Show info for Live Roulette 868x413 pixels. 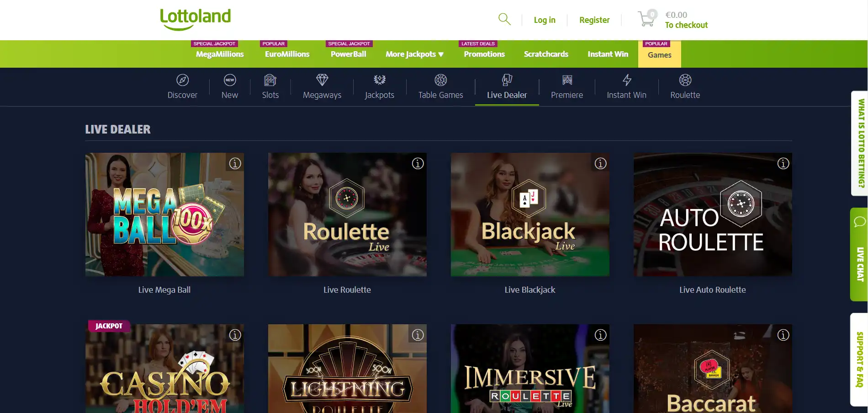[x=418, y=163]
